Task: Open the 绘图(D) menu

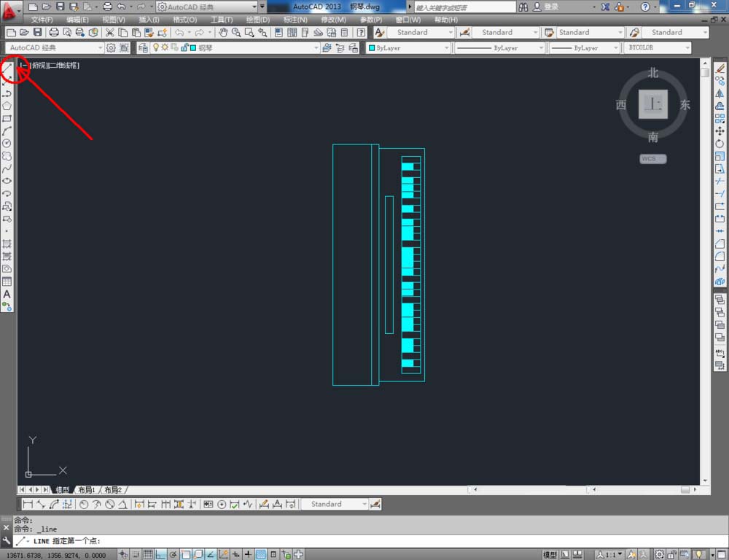Action: pyautogui.click(x=258, y=20)
